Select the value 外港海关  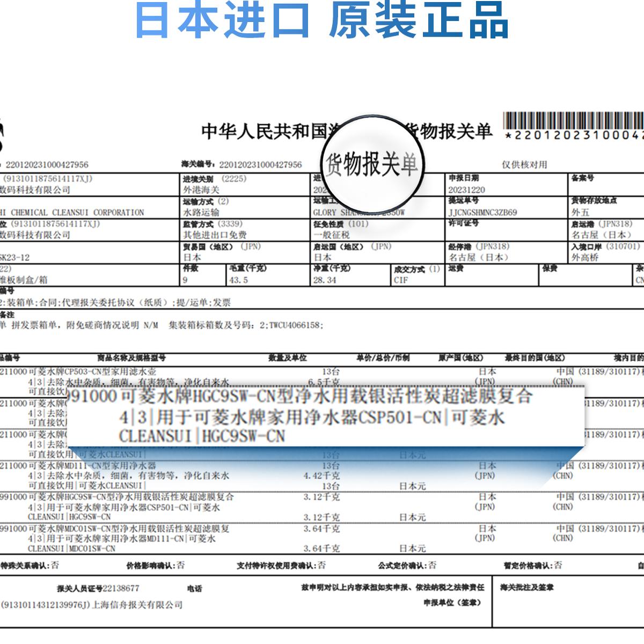coord(201,190)
